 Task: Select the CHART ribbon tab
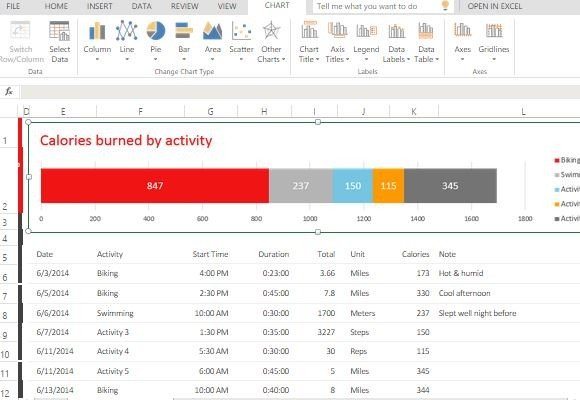click(277, 6)
